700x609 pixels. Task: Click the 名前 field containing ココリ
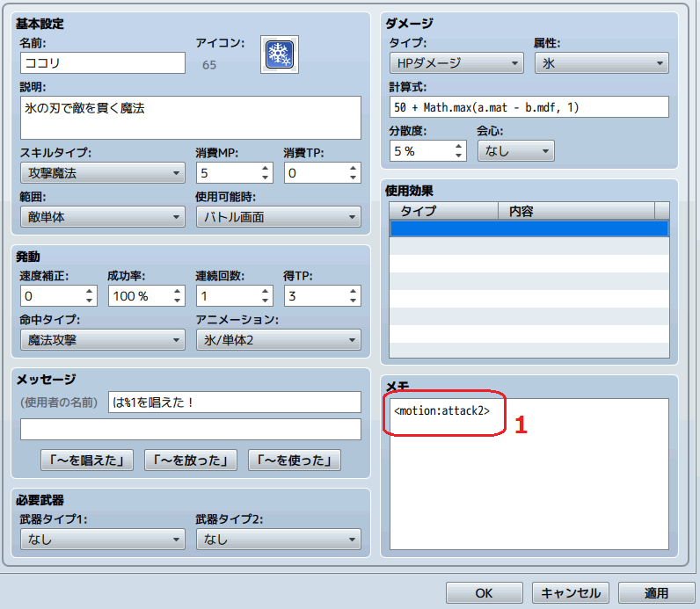[x=103, y=63]
